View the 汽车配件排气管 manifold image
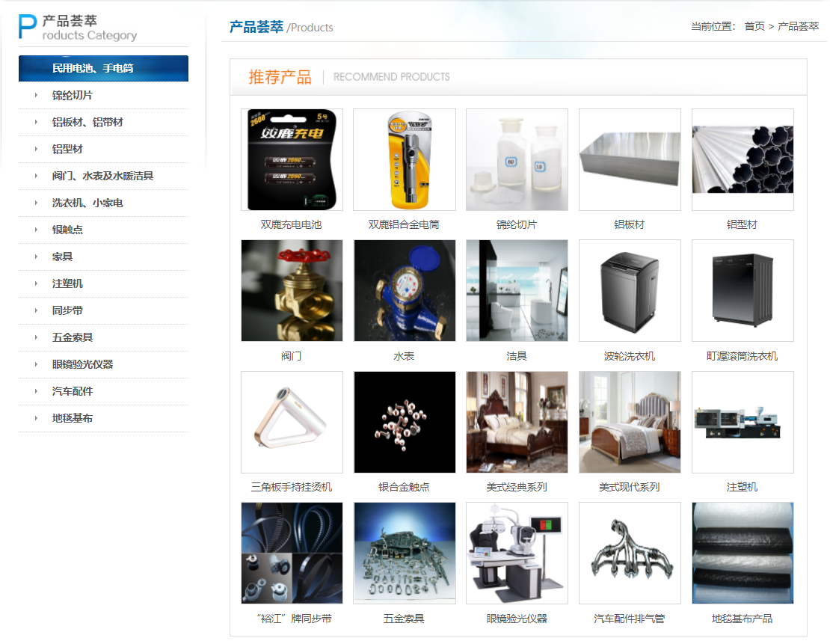This screenshot has height=644, width=830. coord(630,553)
